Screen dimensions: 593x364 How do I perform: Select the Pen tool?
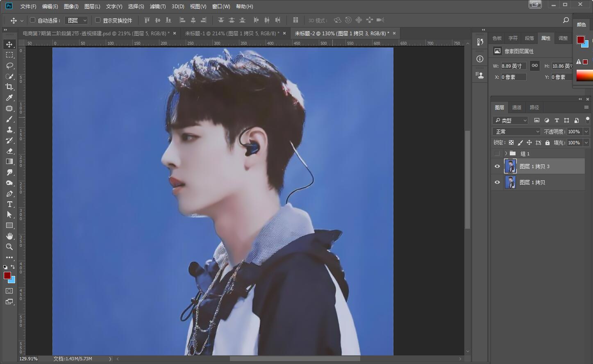(x=9, y=193)
